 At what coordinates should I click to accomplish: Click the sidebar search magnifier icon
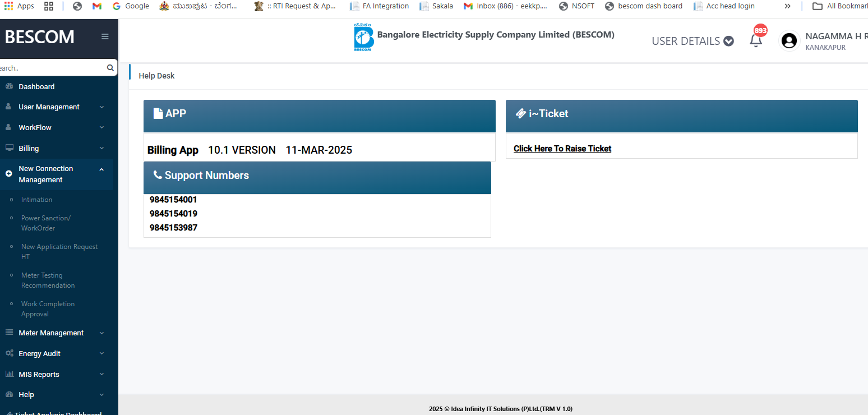(110, 68)
